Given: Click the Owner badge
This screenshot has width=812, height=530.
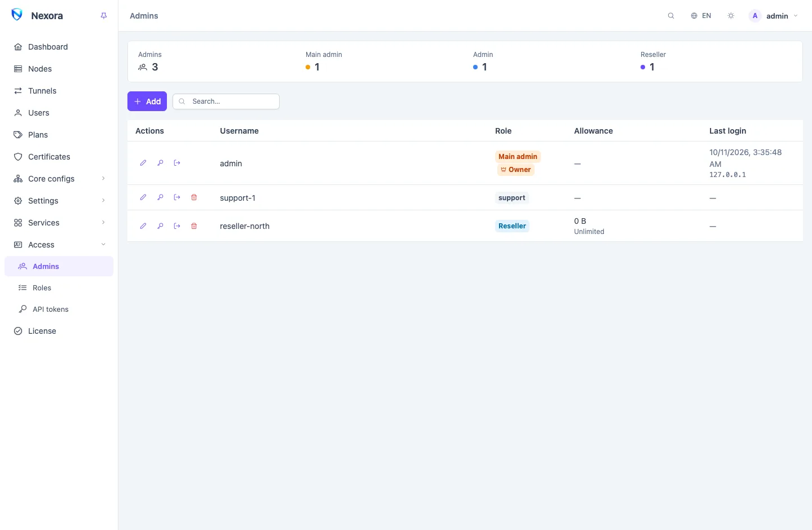Looking at the screenshot, I should tap(516, 170).
